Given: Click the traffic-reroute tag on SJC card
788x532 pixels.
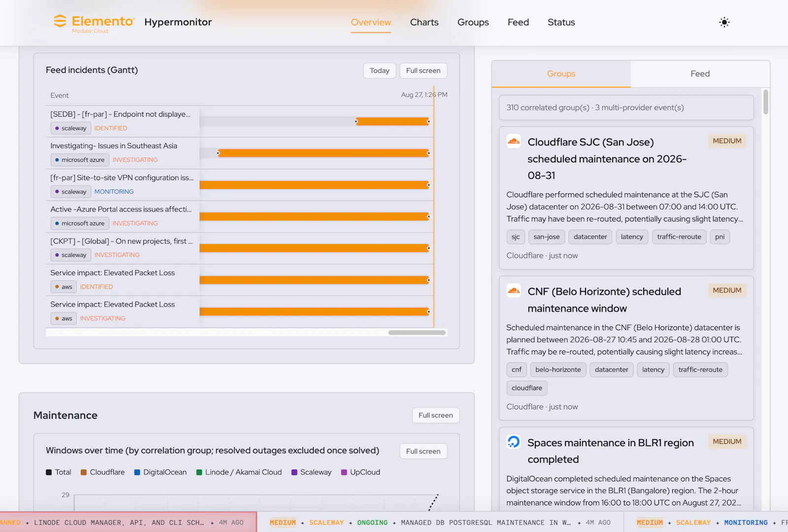Looking at the screenshot, I should pyautogui.click(x=679, y=237).
